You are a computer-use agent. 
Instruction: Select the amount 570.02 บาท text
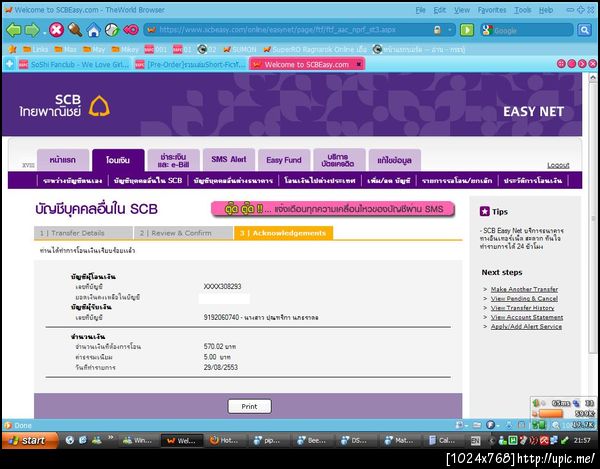220,347
